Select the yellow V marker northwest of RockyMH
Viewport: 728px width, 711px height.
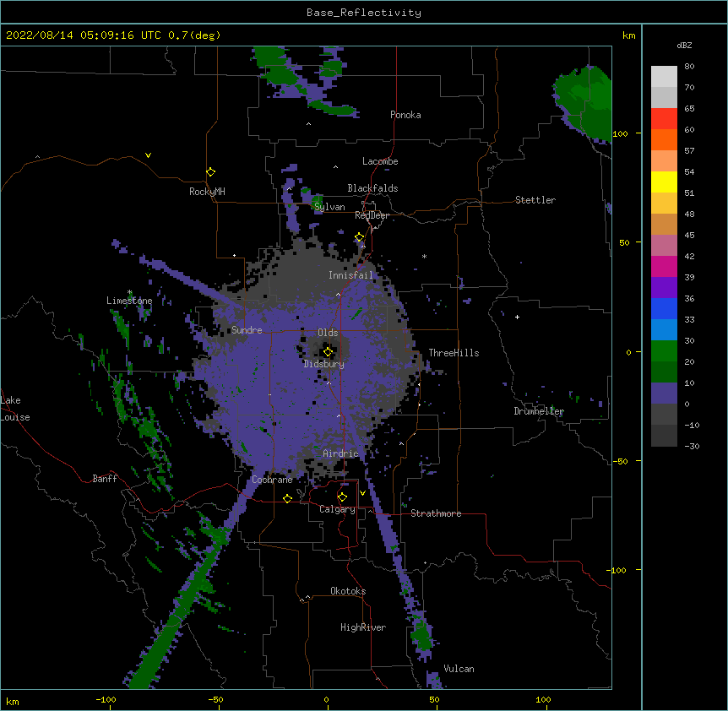pyautogui.click(x=148, y=155)
